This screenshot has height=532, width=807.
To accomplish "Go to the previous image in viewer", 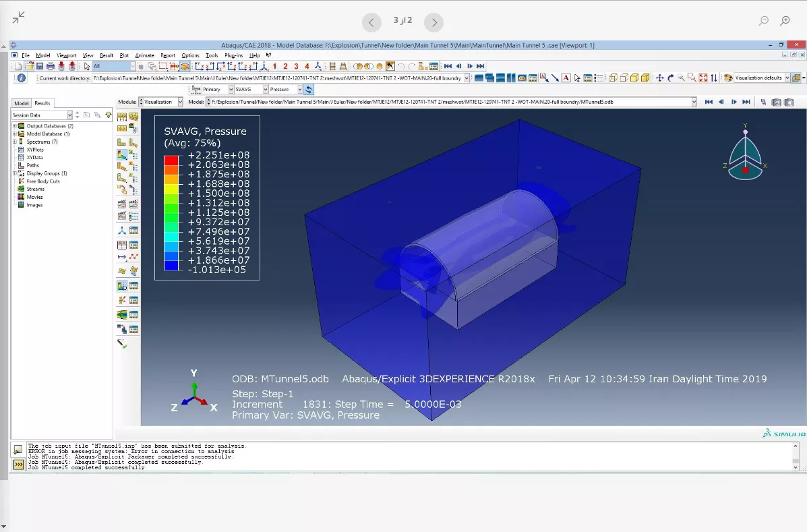I will click(371, 22).
